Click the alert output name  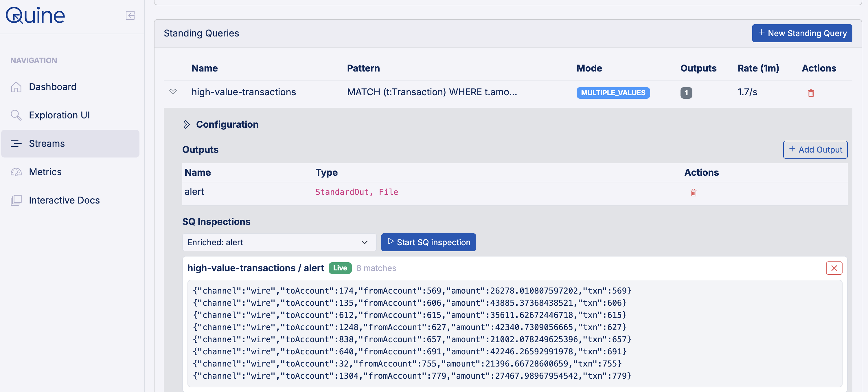click(194, 192)
